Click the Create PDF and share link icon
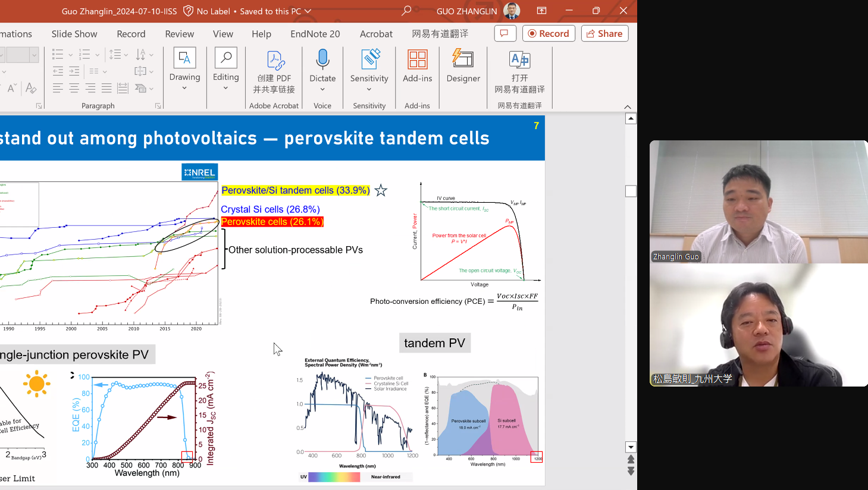Viewport: 868px width, 490px height. tap(274, 60)
